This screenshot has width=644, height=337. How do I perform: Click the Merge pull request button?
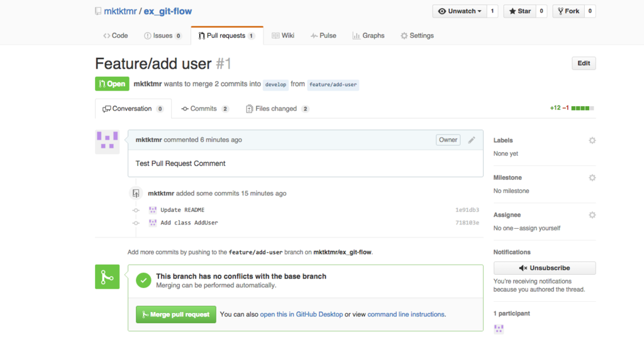pos(176,314)
